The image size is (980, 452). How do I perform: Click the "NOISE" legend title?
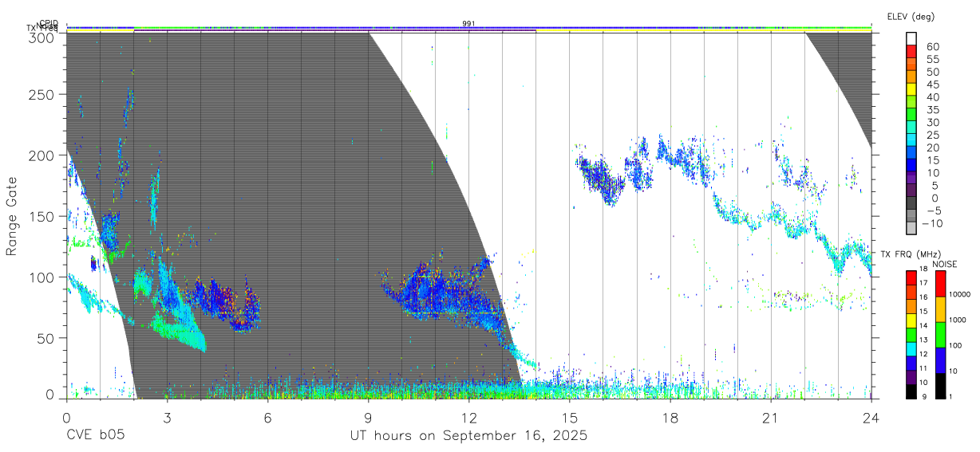coord(943,264)
